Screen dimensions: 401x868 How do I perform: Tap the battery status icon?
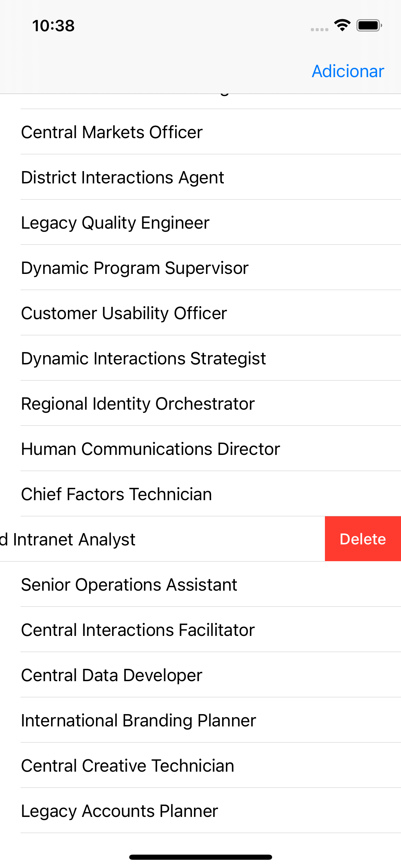[x=369, y=25]
